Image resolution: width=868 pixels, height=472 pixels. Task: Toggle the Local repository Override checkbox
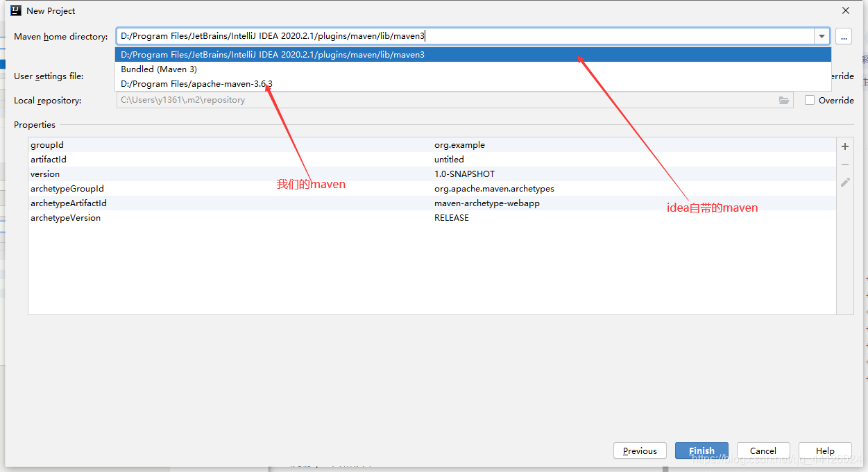tap(810, 101)
